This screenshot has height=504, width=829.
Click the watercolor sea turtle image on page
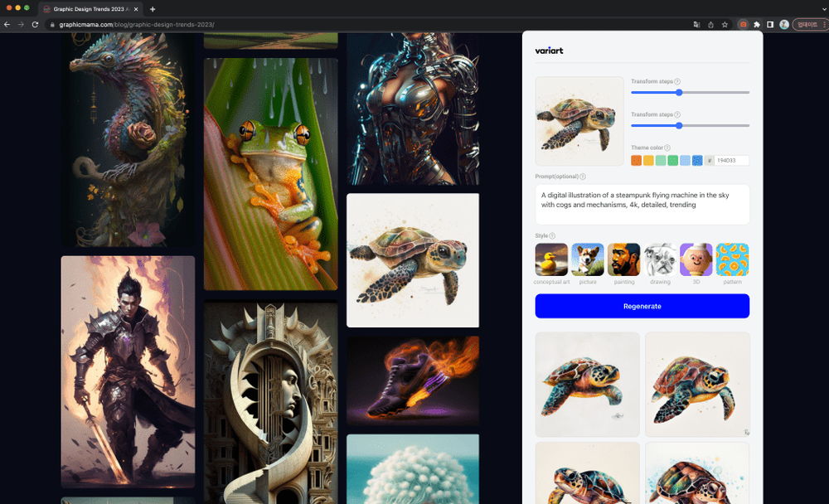click(413, 260)
